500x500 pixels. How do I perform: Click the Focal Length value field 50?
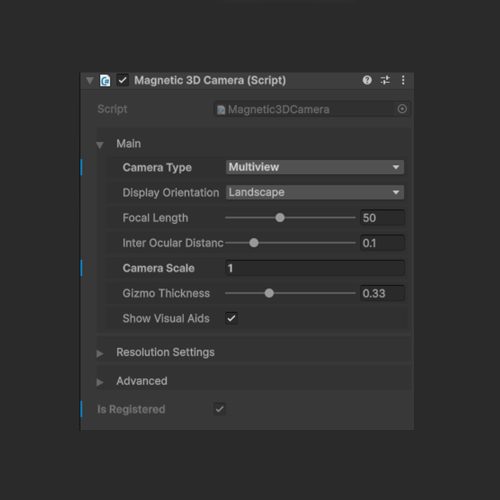coord(382,218)
